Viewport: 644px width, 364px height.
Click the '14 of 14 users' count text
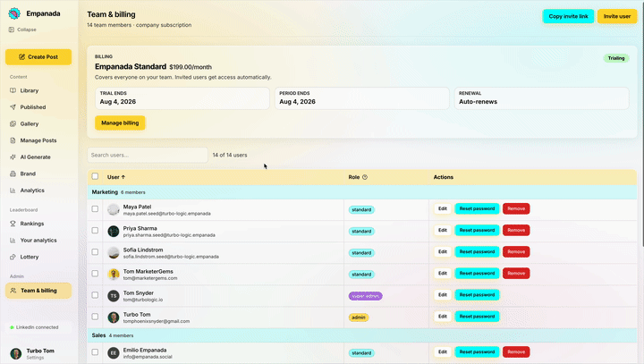point(230,155)
